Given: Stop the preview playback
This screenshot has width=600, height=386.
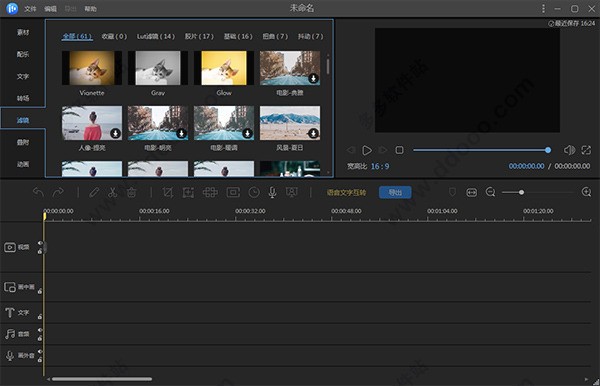Looking at the screenshot, I should click(399, 150).
